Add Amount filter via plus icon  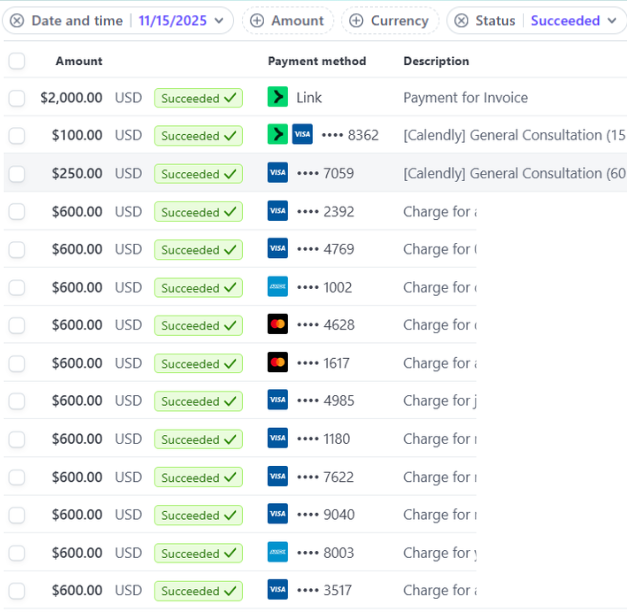tap(257, 20)
